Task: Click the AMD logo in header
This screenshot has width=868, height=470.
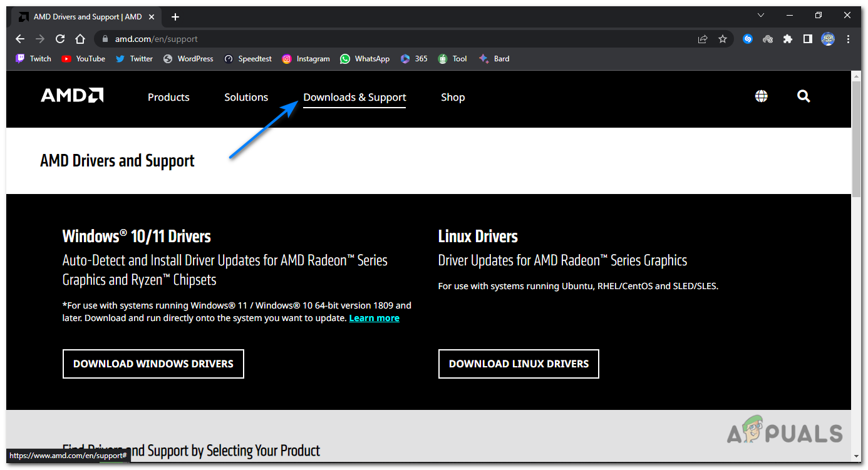Action: pyautogui.click(x=72, y=96)
